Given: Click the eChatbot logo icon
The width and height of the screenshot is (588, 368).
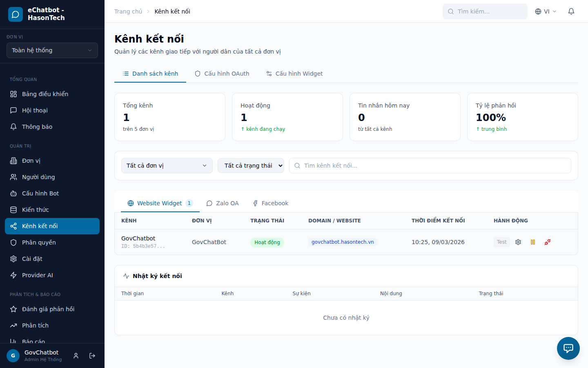Looking at the screenshot, I should pyautogui.click(x=16, y=14).
